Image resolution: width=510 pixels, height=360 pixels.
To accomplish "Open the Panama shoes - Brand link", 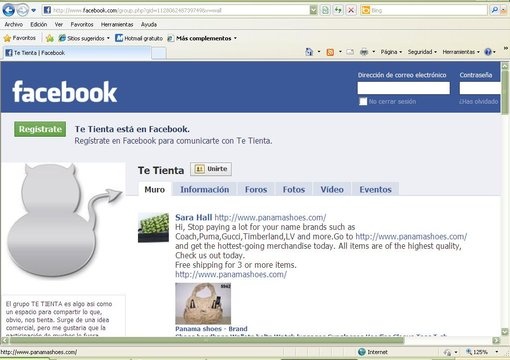I will tap(211, 328).
